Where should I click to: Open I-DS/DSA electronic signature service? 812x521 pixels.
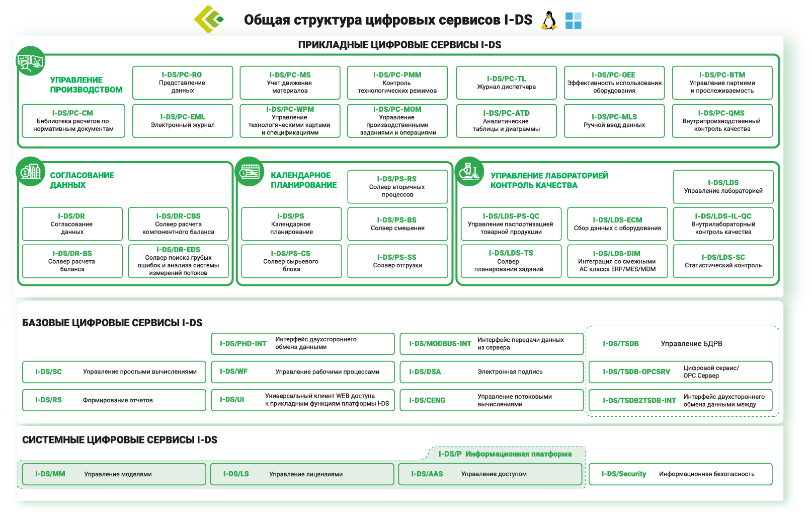[x=492, y=372]
